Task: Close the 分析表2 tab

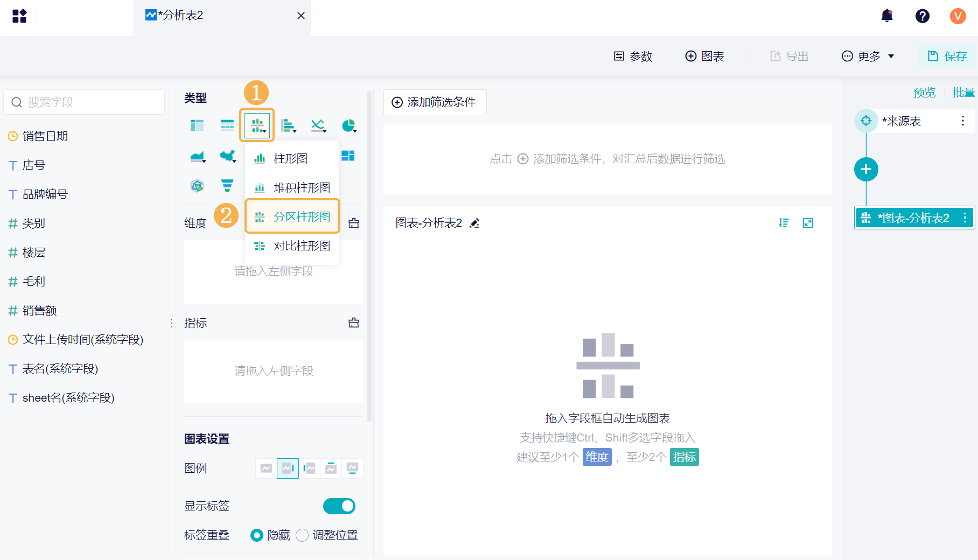Action: [x=301, y=16]
